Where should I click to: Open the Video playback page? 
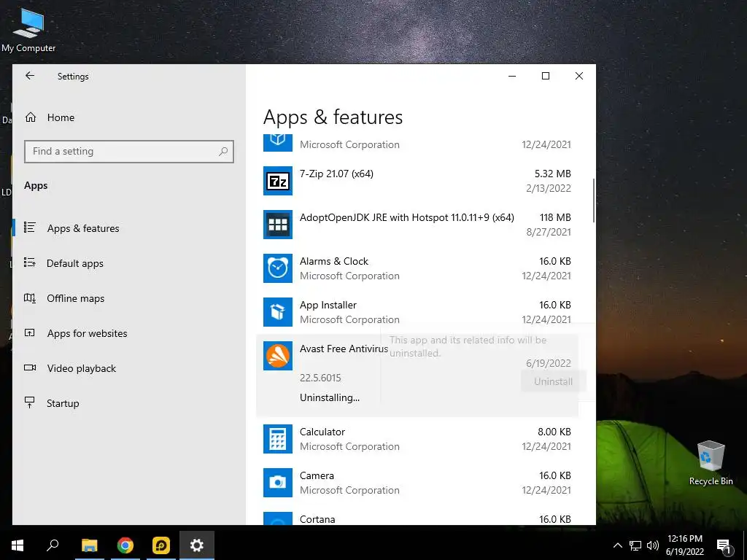tap(82, 368)
